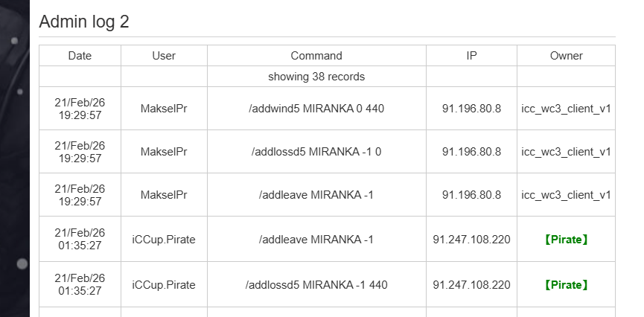Image resolution: width=644 pixels, height=317 pixels.
Task: Click IP 91.247.108.220 in iCCup.Pirate's /addleave row
Action: (471, 240)
